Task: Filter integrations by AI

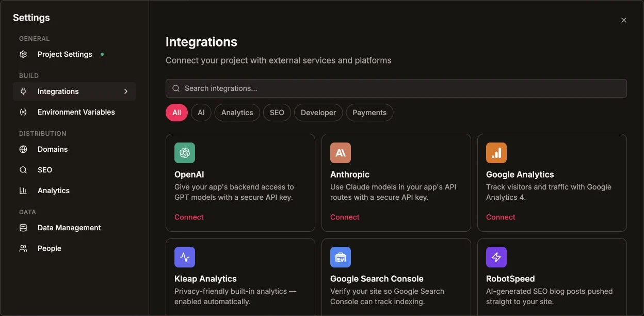Action: [x=201, y=113]
